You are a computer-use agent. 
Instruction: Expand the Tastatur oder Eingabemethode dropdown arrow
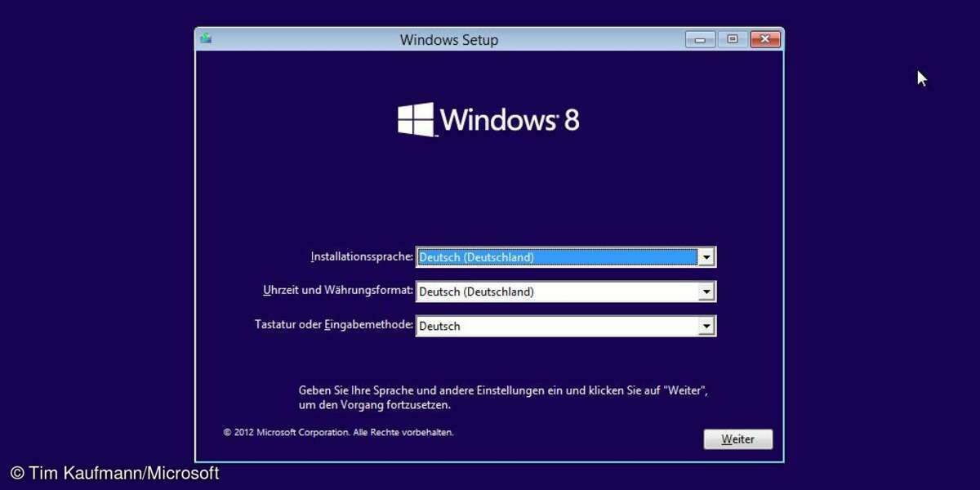coord(706,326)
